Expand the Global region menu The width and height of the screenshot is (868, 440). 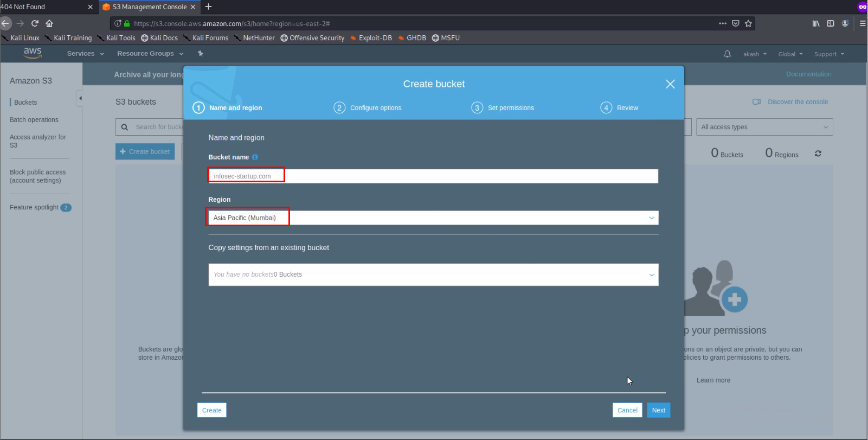pyautogui.click(x=790, y=54)
